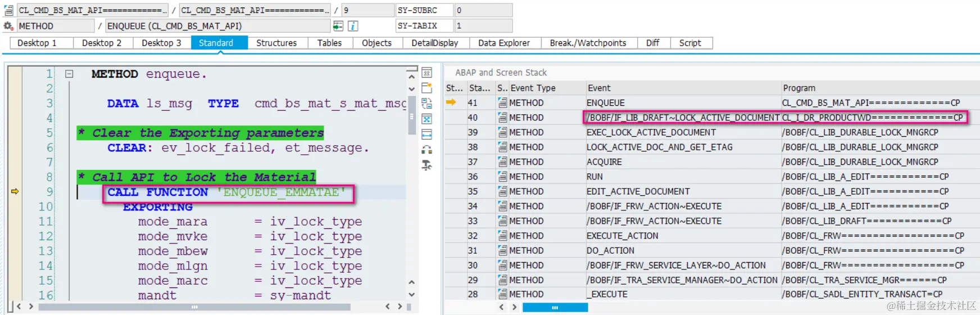Viewport: 980px width, 315px height.
Task: Click the METHOD icon in stack row 41
Action: 502,103
